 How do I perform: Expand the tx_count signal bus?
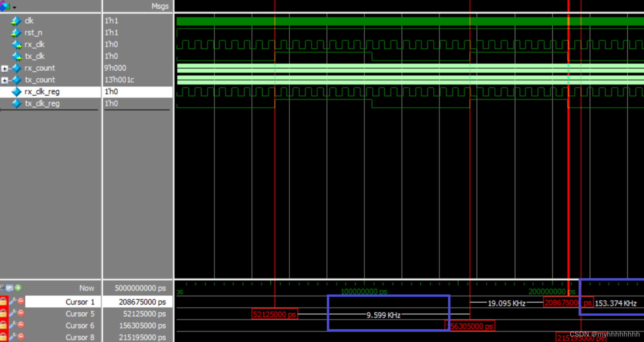tap(5, 81)
